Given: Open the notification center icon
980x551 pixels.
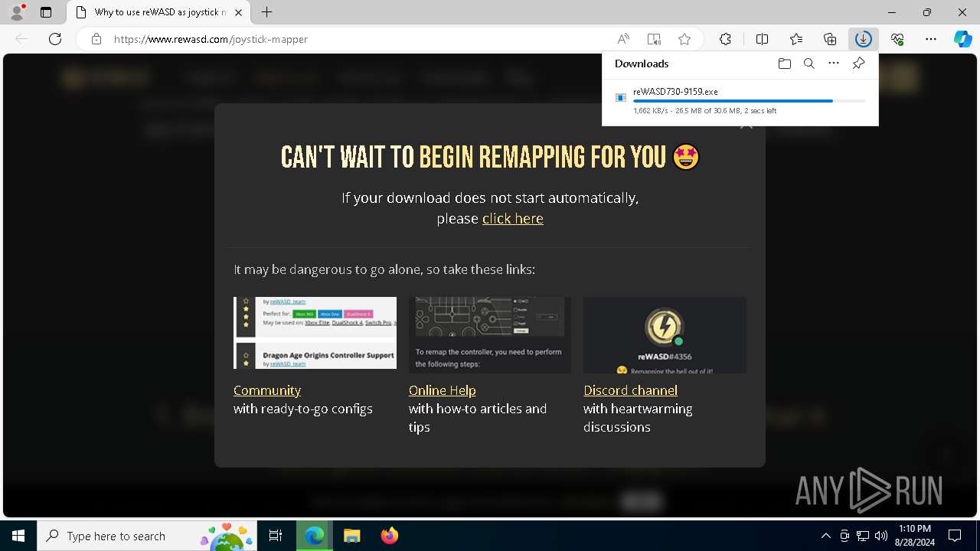Looking at the screenshot, I should tap(955, 536).
